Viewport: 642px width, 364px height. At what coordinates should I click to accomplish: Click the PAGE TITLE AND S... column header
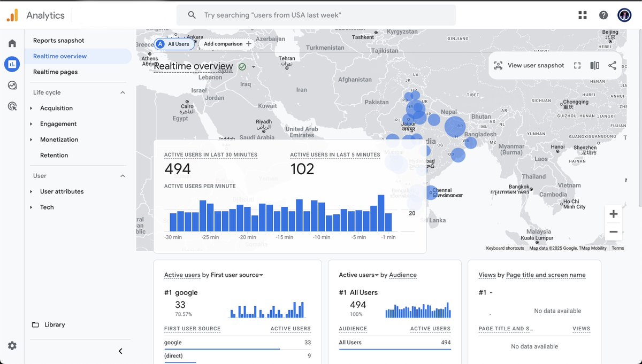tap(506, 329)
